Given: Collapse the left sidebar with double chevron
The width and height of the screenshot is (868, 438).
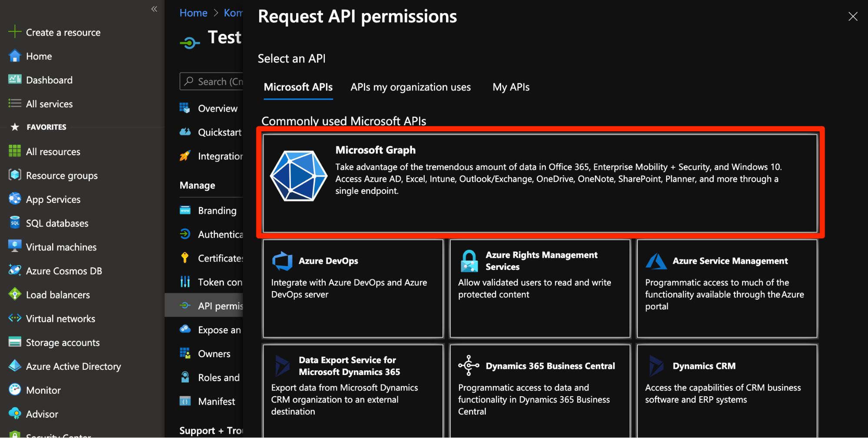Looking at the screenshot, I should click(154, 9).
